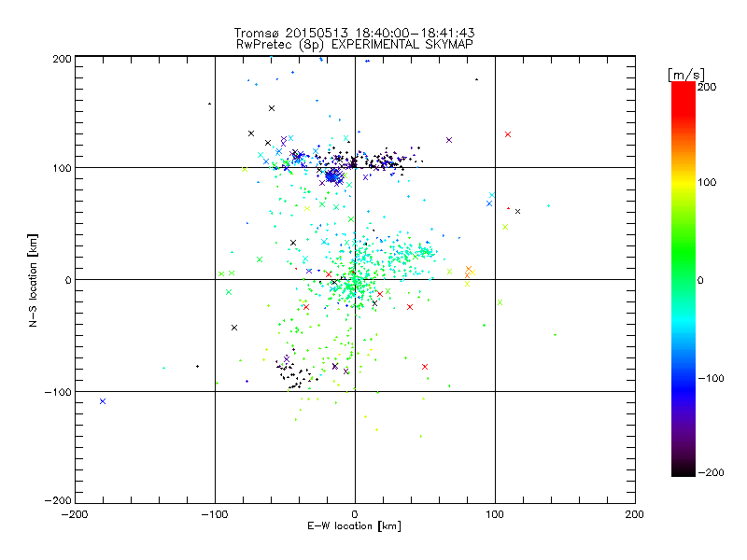This screenshot has height=560, width=747.
Task: Select the color scale value "0"
Action: (700, 281)
